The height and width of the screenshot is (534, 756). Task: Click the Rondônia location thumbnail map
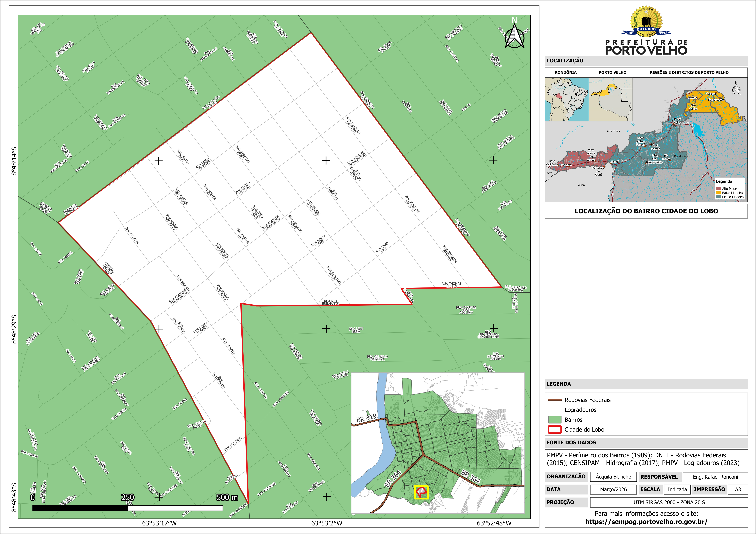567,99
